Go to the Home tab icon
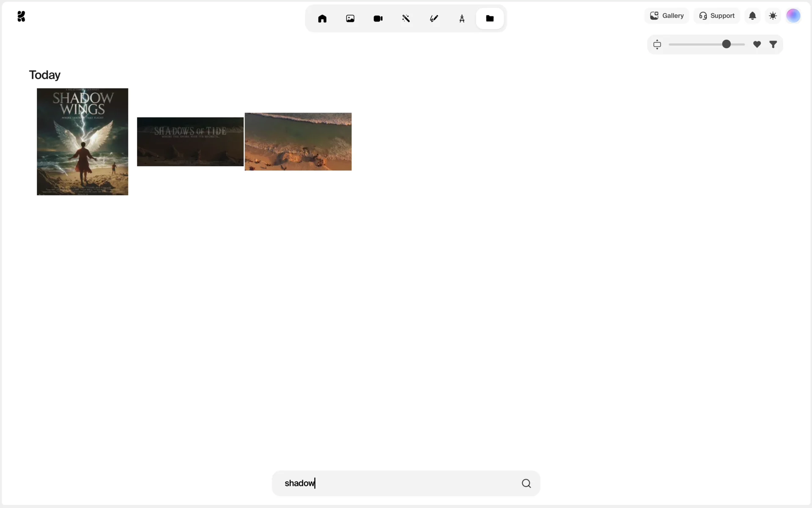This screenshot has height=508, width=812. click(x=322, y=19)
